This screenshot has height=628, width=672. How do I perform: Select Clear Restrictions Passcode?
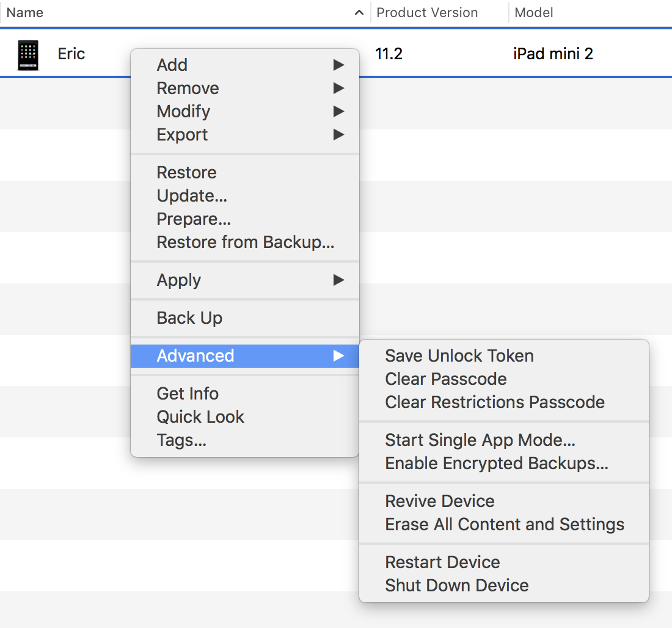pyautogui.click(x=504, y=402)
